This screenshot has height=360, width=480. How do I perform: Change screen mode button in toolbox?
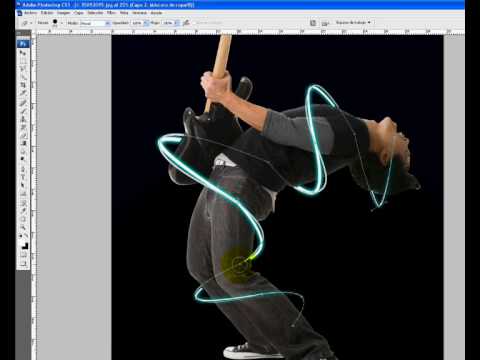[23, 263]
